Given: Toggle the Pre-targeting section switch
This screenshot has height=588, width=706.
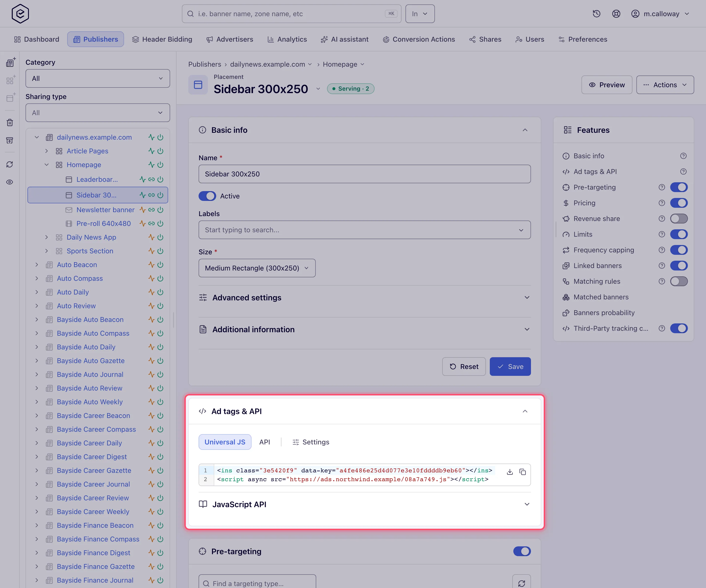Looking at the screenshot, I should pyautogui.click(x=522, y=551).
